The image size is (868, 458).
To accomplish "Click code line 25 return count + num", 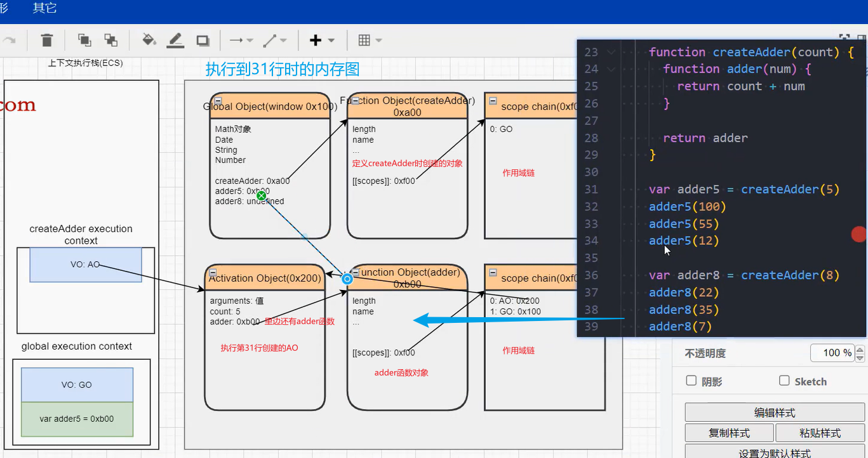I will pos(741,86).
